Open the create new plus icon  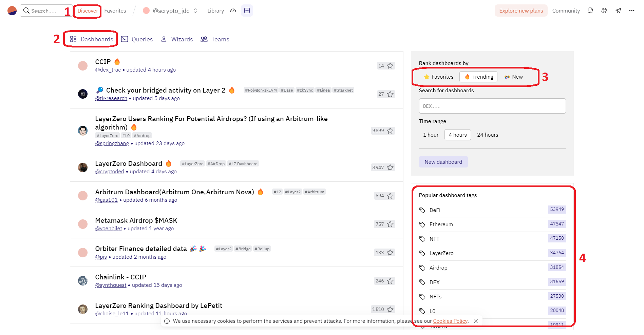[x=247, y=11]
